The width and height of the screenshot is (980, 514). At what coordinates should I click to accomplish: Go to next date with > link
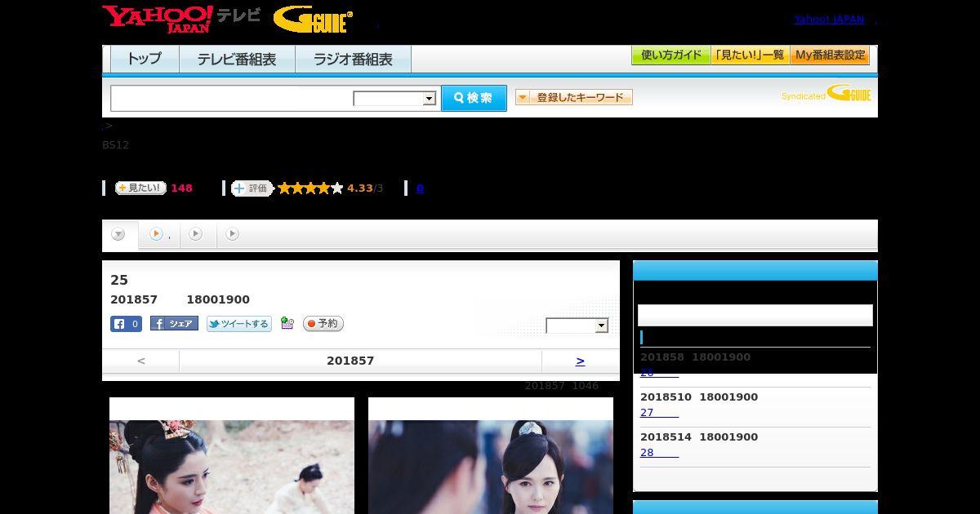click(x=580, y=361)
